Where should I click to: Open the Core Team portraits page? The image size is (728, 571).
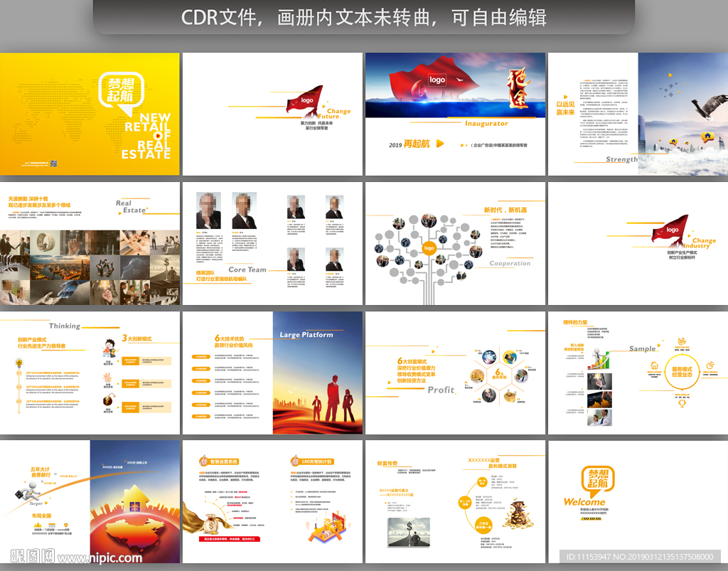click(272, 243)
